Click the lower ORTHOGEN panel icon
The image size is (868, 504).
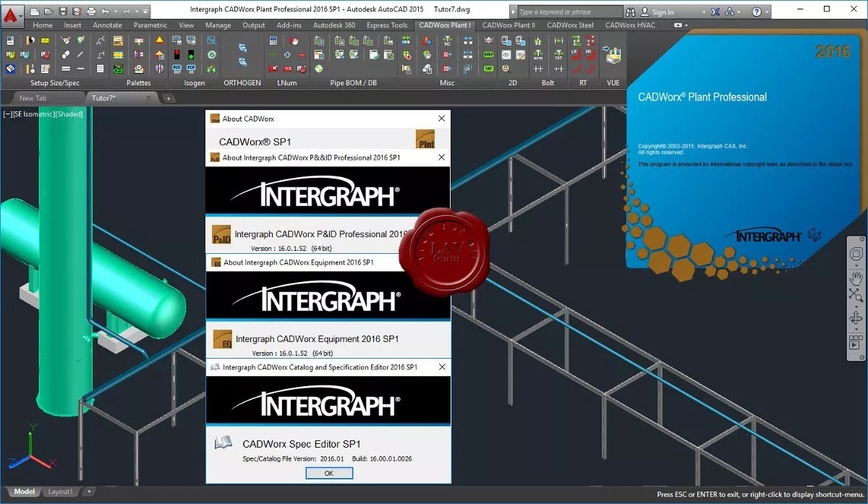(242, 62)
